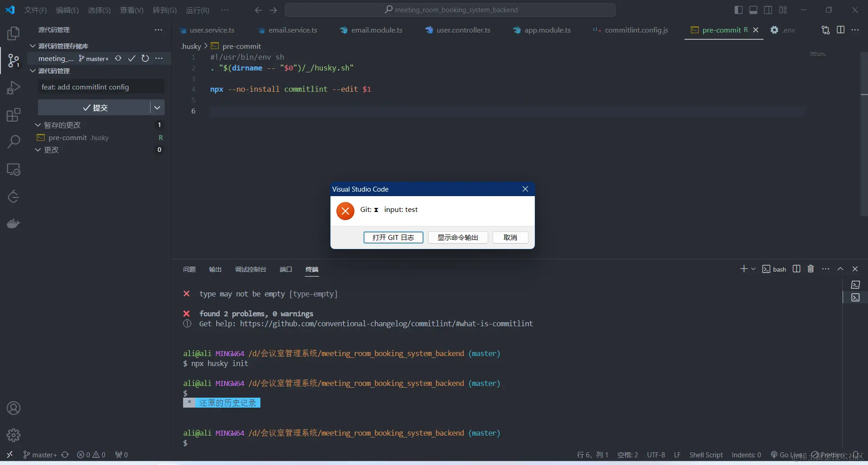Viewport: 868px width, 465px height.
Task: Open the Problems panel tab
Action: 189,269
